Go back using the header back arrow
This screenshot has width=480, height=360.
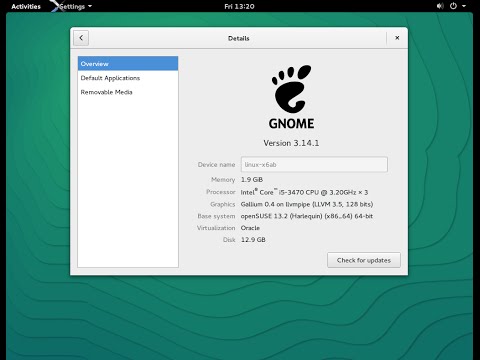pos(81,38)
